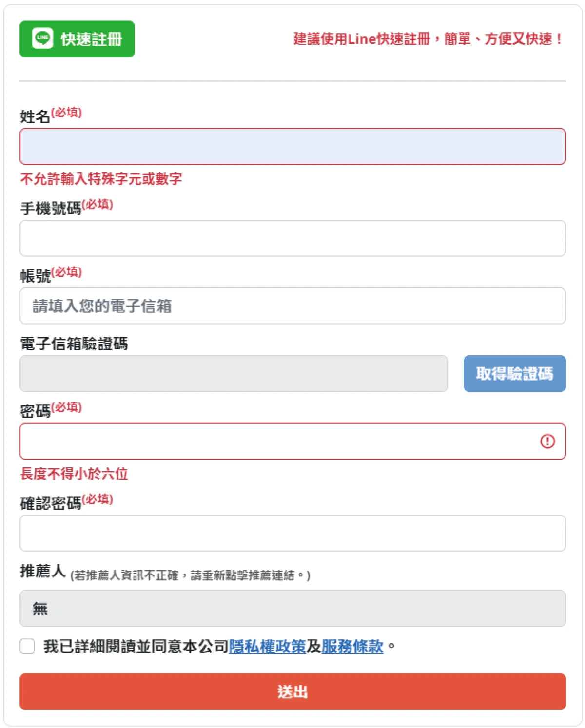Click the red warning icon in password field
585x728 pixels.
[x=547, y=441]
